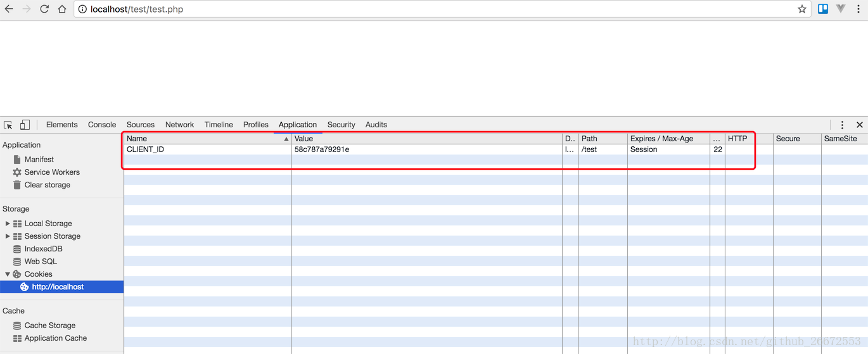Open the Trello extension icon
This screenshot has height=354, width=868.
(823, 9)
